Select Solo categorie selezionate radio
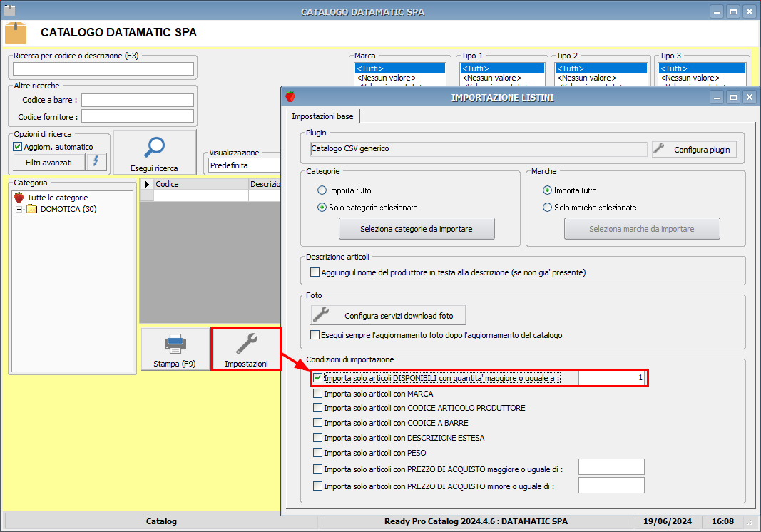 [322, 208]
